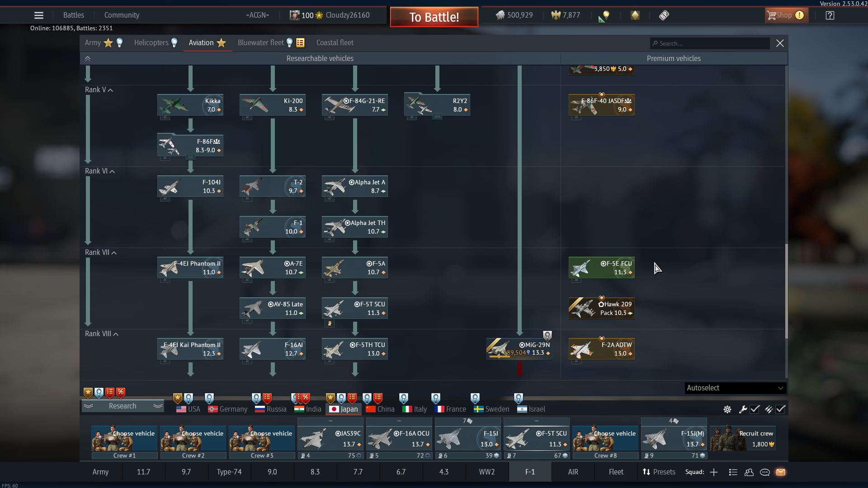Open the MiG-29N vehicle card
The image size is (868, 488).
pyautogui.click(x=519, y=349)
